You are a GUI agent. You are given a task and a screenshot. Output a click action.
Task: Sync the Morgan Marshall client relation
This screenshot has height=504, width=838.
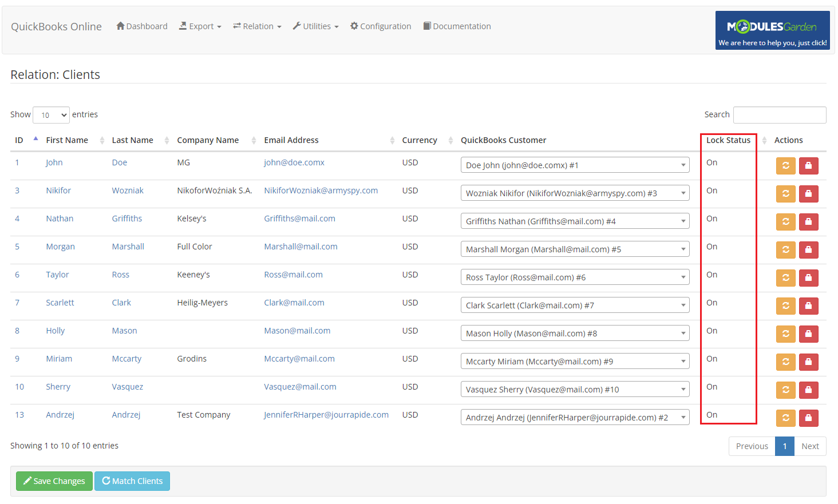785,249
